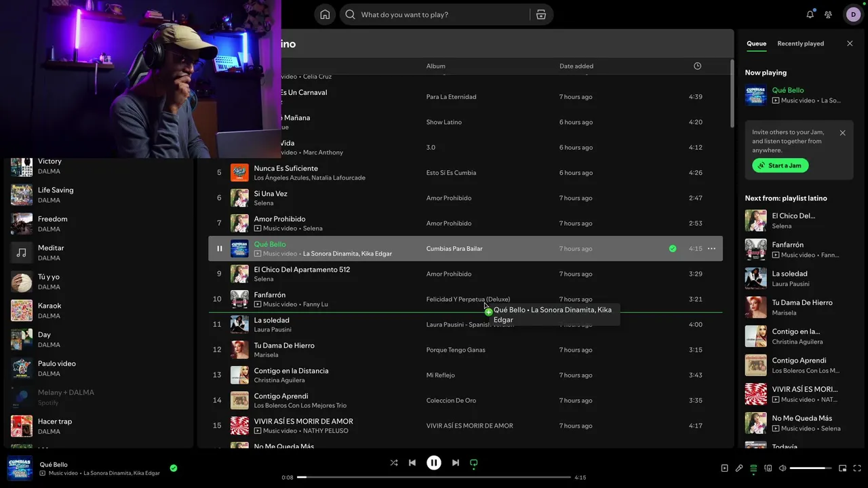Screen dimensions: 868x488
Task: Open Now Playing view icon
Action: click(x=724, y=468)
